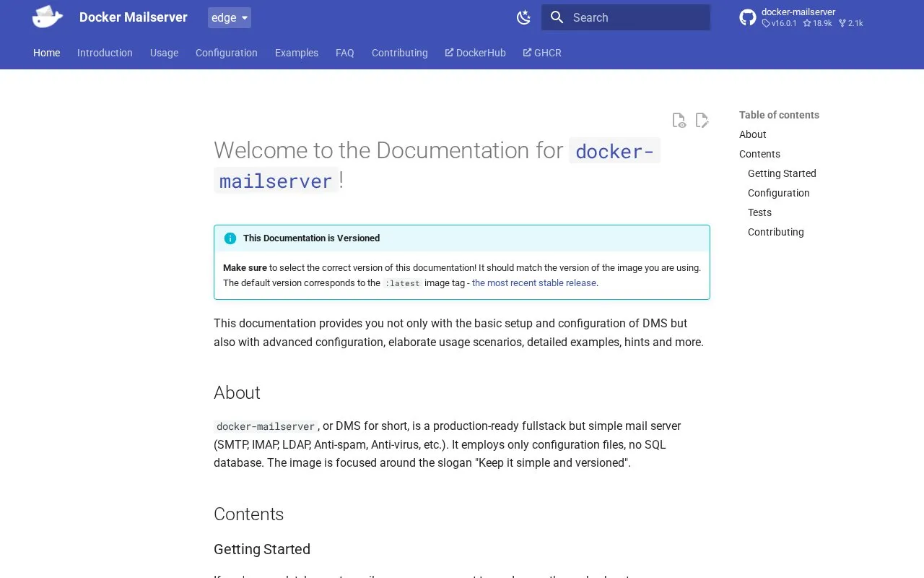Viewport: 924px width, 578px height.
Task: Toggle dark mode with the moon icon
Action: click(524, 17)
